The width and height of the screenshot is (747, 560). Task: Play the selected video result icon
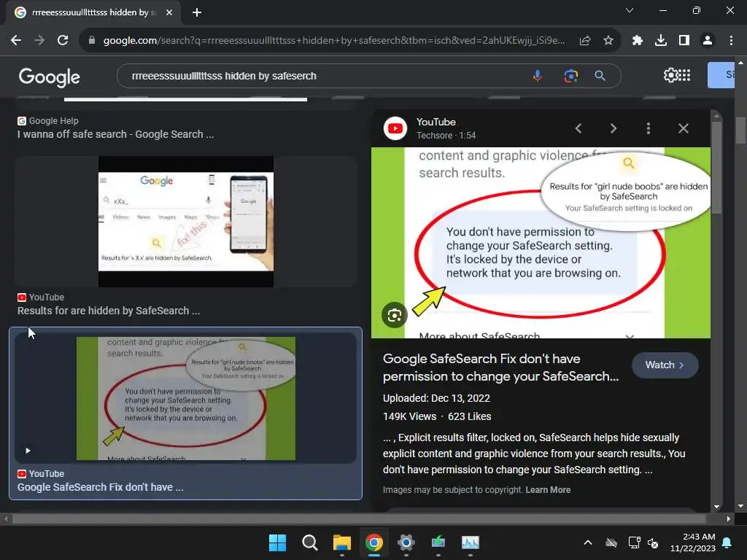pyautogui.click(x=28, y=451)
